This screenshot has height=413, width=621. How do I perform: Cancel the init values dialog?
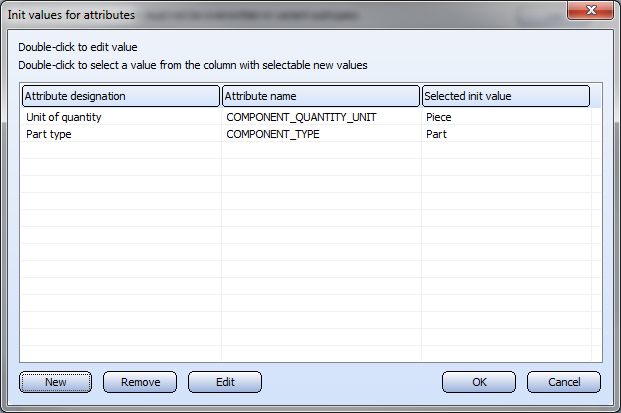[563, 382]
